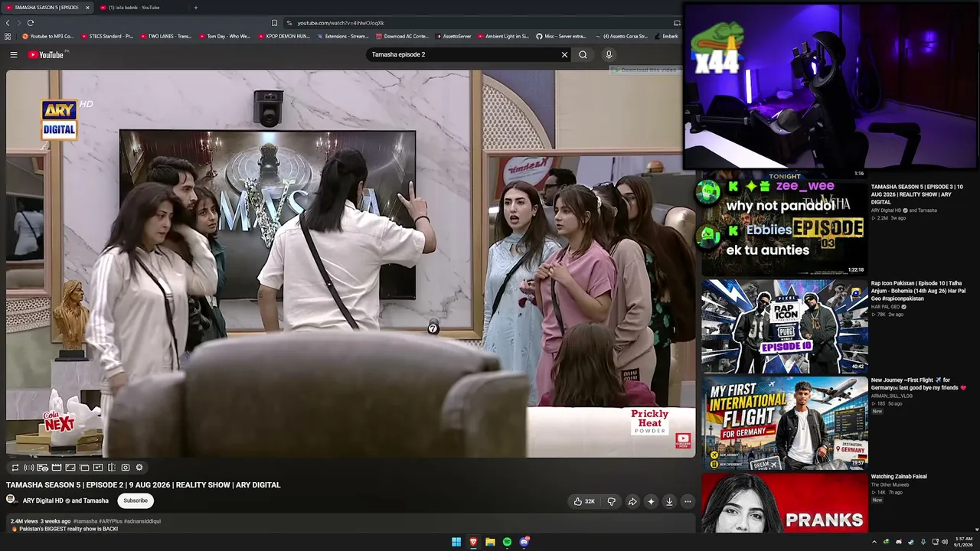980x551 pixels.
Task: Open the gear settings under the video
Action: coord(139,468)
